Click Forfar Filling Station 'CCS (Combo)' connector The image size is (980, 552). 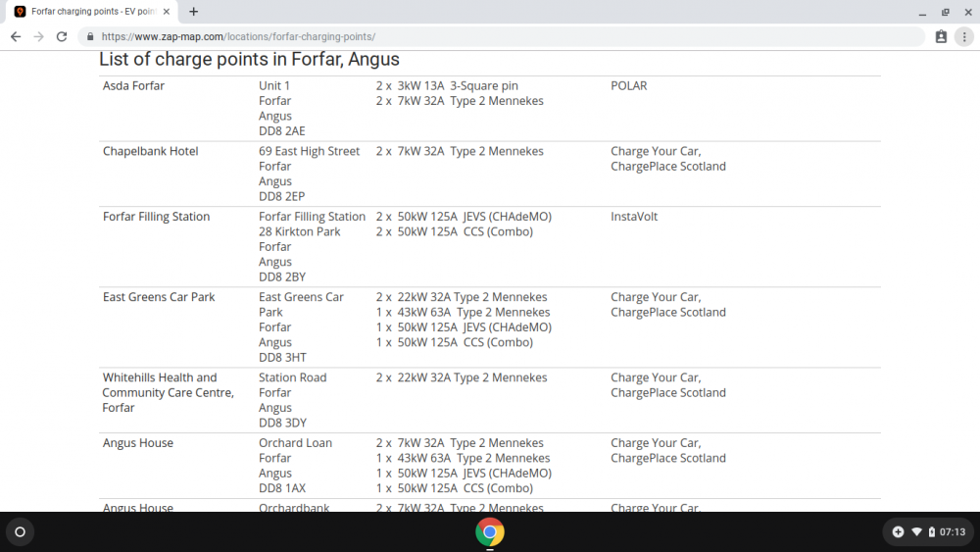click(x=455, y=232)
